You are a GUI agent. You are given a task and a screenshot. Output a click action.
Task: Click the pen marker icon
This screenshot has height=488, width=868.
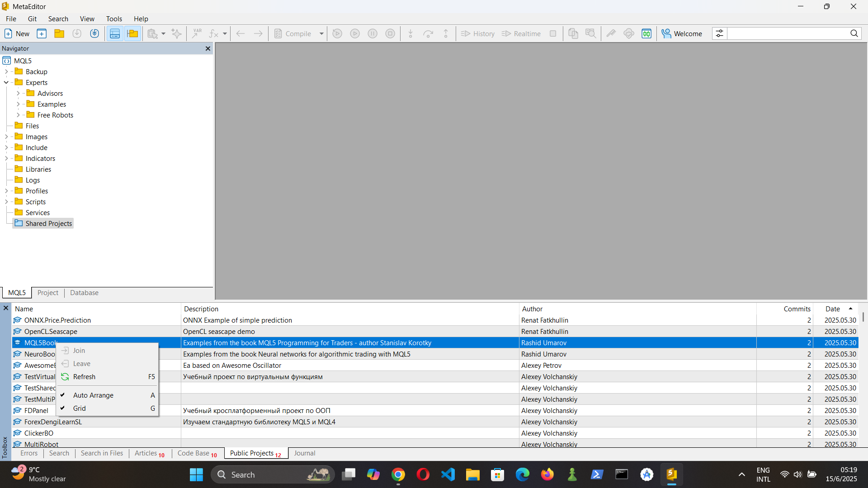tap(611, 33)
